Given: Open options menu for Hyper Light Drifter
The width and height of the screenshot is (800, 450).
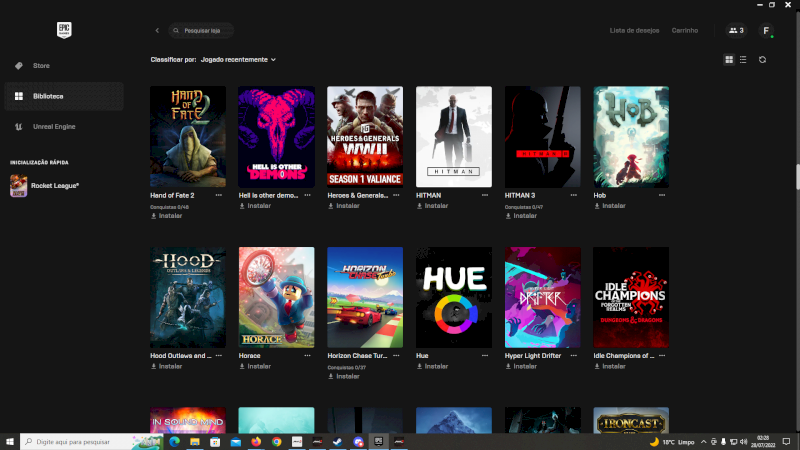Looking at the screenshot, I should pos(574,356).
